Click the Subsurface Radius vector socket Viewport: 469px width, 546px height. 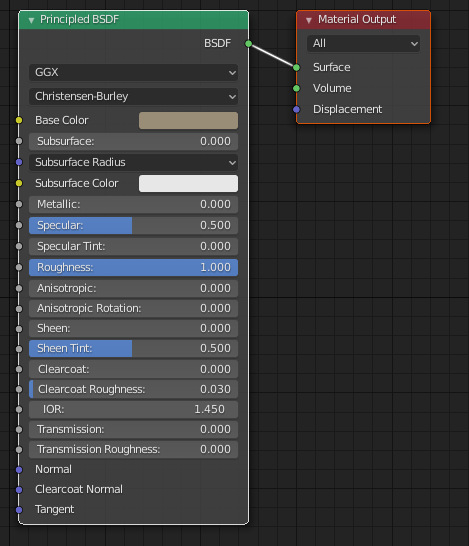(19, 162)
